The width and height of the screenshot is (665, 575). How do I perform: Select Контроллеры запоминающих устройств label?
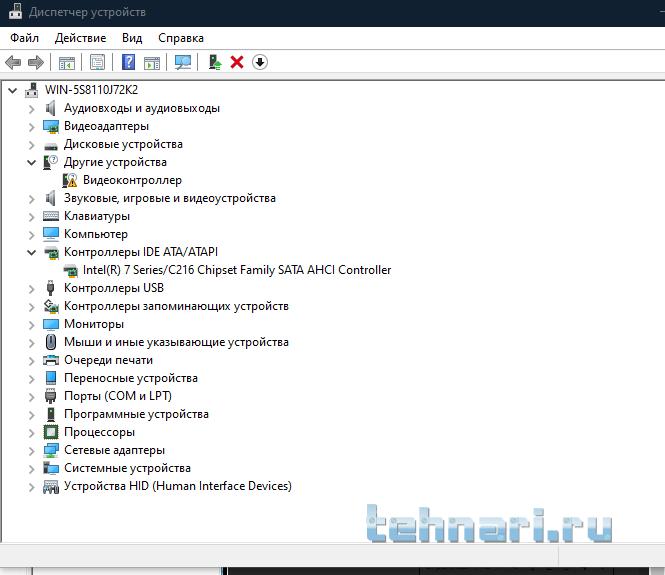(176, 306)
